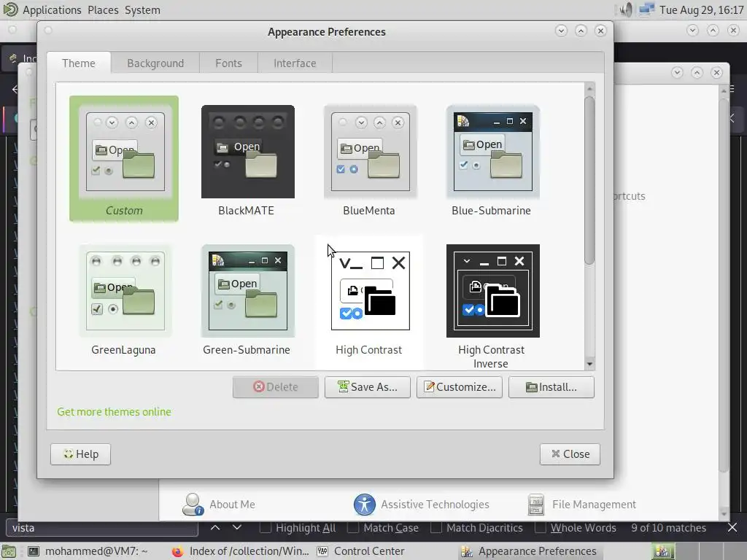Open the Places menu
Viewport: 747px width, 560px height.
pos(103,10)
